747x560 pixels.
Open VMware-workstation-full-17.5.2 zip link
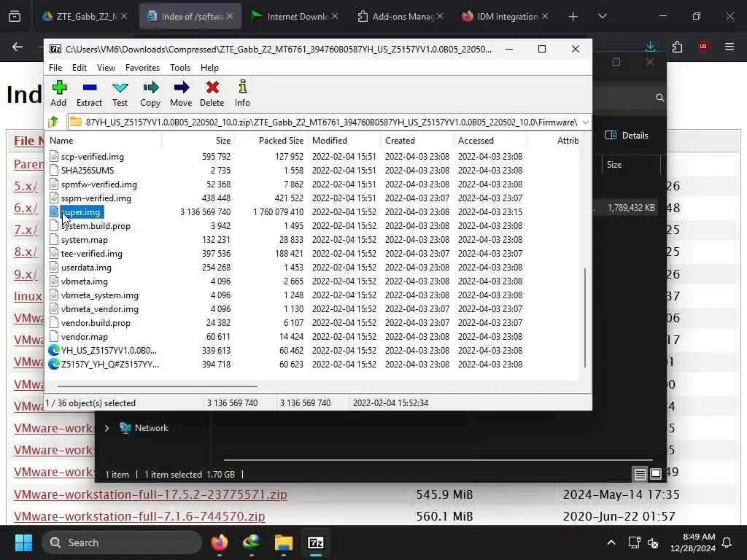pyautogui.click(x=150, y=494)
